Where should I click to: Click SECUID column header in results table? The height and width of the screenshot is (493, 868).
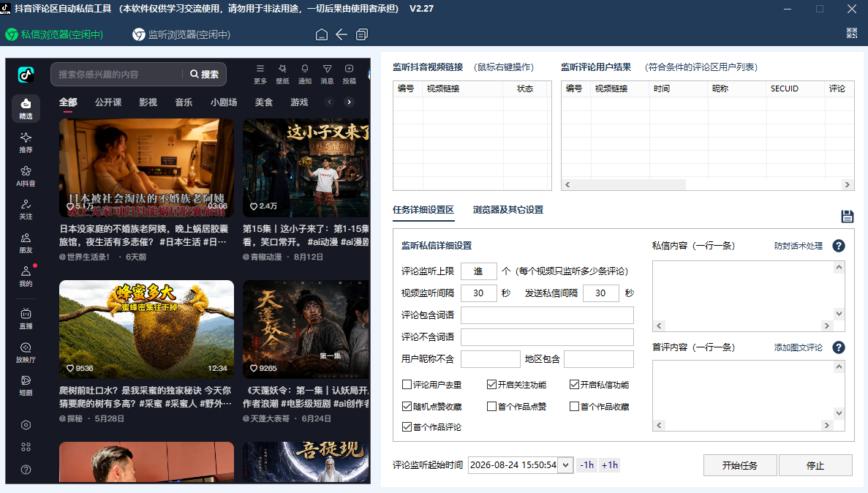pos(795,89)
